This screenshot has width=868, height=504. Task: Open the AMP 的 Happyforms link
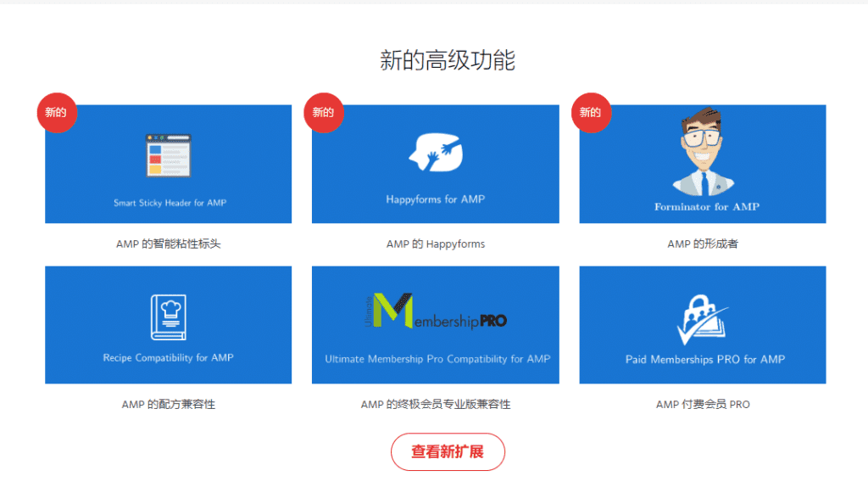[436, 244]
